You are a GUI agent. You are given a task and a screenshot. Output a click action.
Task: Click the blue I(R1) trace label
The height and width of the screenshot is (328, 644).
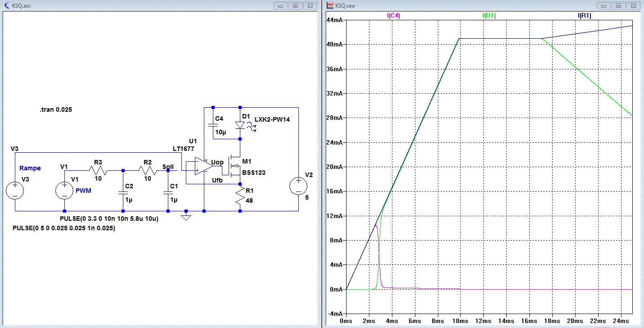pyautogui.click(x=585, y=15)
